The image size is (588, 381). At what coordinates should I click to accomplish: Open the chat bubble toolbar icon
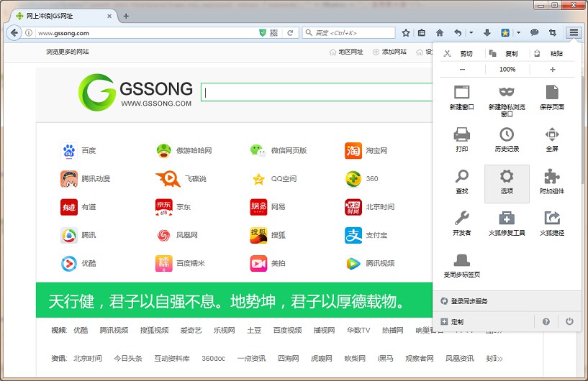(534, 33)
